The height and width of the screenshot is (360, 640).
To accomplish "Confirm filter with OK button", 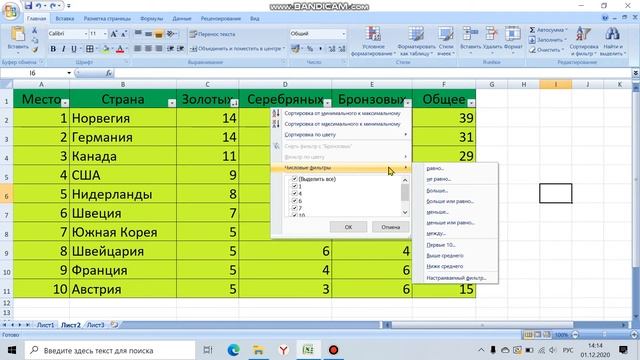I will pos(348,227).
